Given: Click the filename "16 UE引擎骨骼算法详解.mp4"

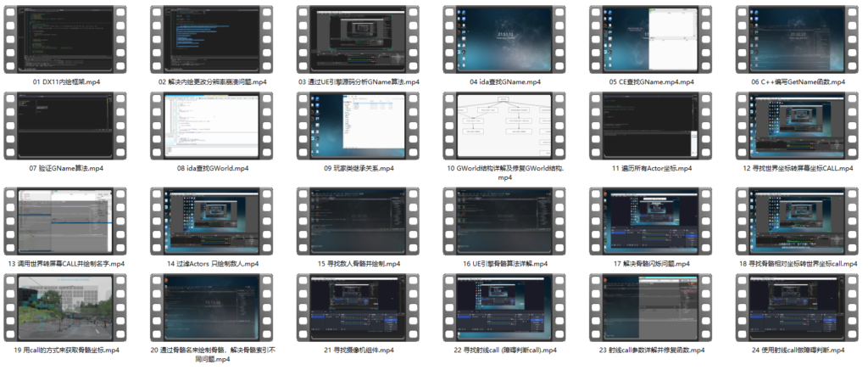Looking at the screenshot, I should [505, 264].
